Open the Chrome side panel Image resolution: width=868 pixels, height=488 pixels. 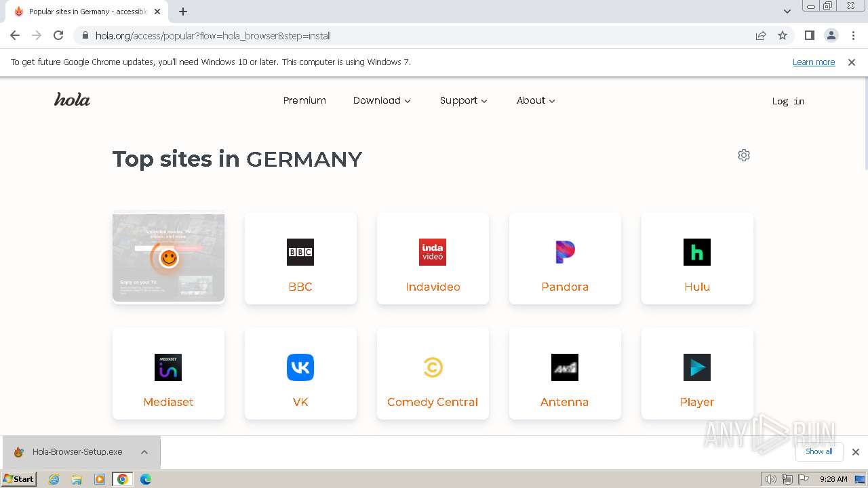click(x=809, y=35)
